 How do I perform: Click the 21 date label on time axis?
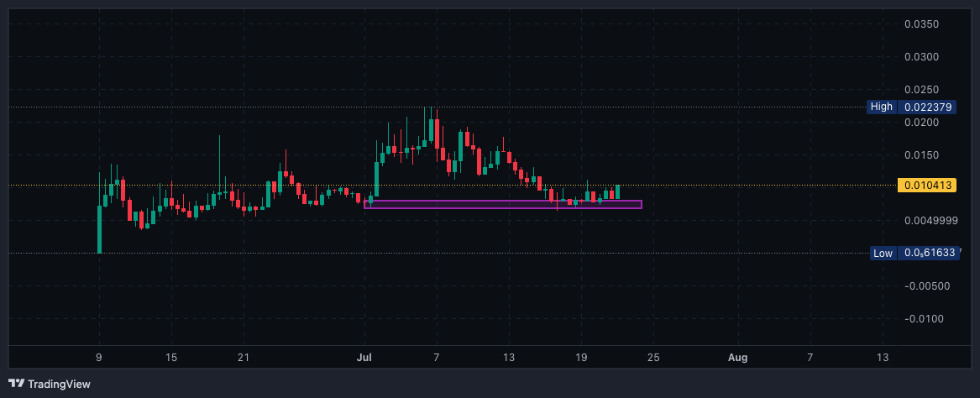[244, 358]
